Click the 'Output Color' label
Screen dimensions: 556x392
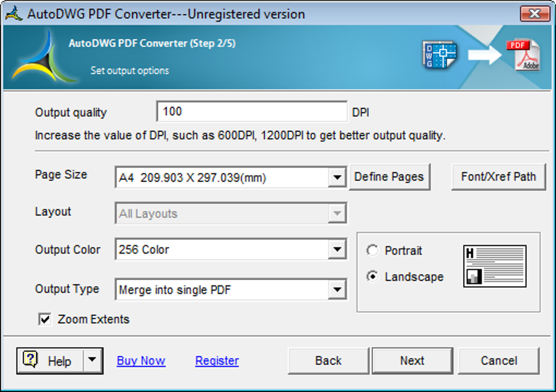(68, 250)
